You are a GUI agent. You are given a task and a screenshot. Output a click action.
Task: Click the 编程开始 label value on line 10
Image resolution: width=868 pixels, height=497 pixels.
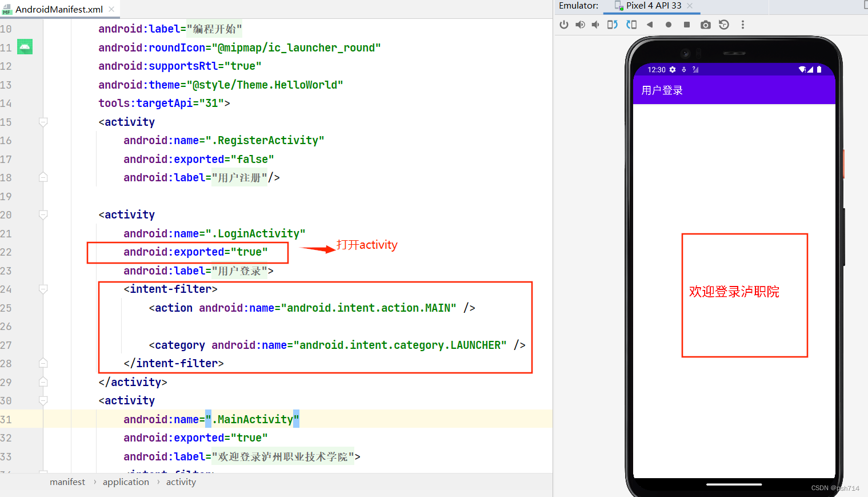214,29
